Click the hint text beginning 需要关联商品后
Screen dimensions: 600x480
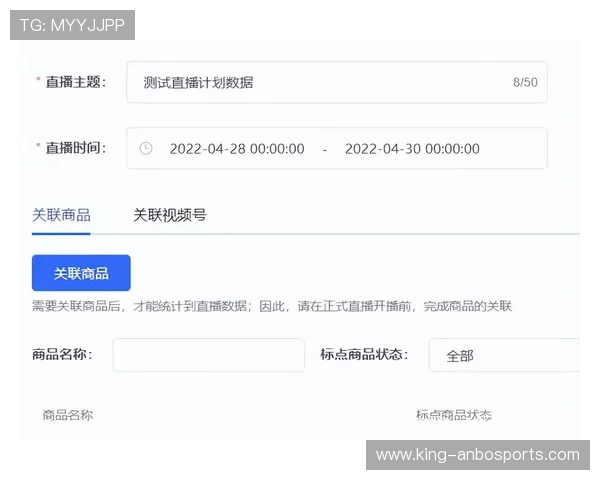[272, 306]
